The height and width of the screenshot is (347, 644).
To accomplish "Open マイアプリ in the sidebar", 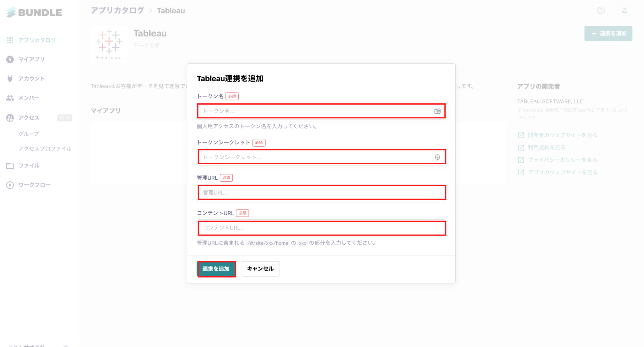I will 31,59.
